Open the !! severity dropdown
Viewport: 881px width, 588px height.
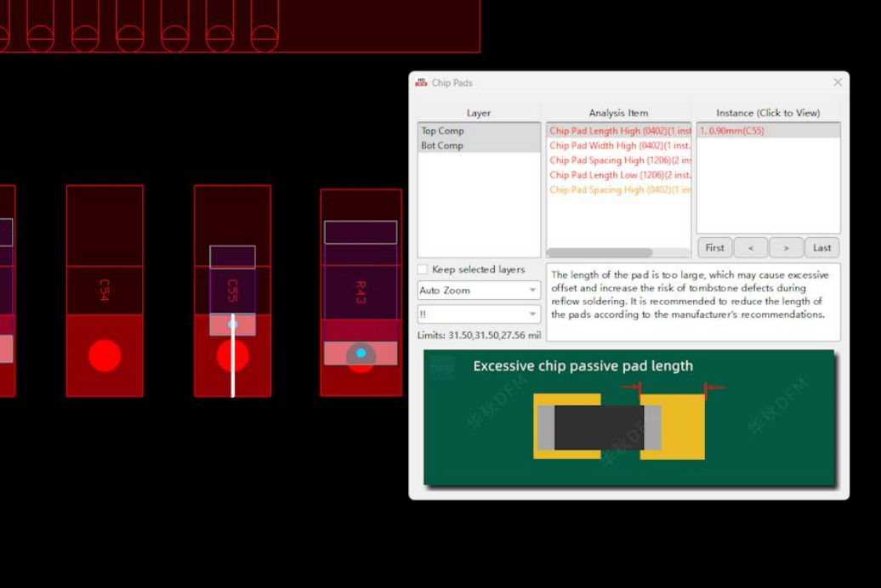point(479,314)
